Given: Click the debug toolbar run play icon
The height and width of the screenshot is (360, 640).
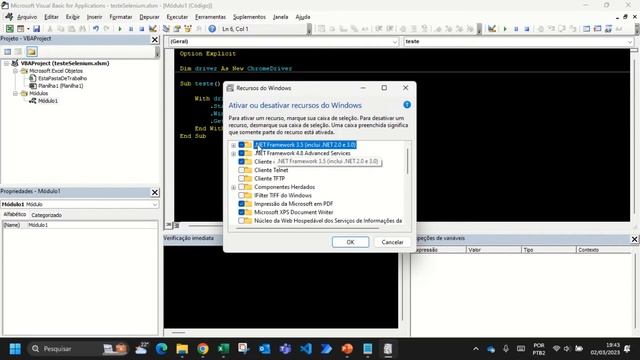Looking at the screenshot, I should click(505, 29).
